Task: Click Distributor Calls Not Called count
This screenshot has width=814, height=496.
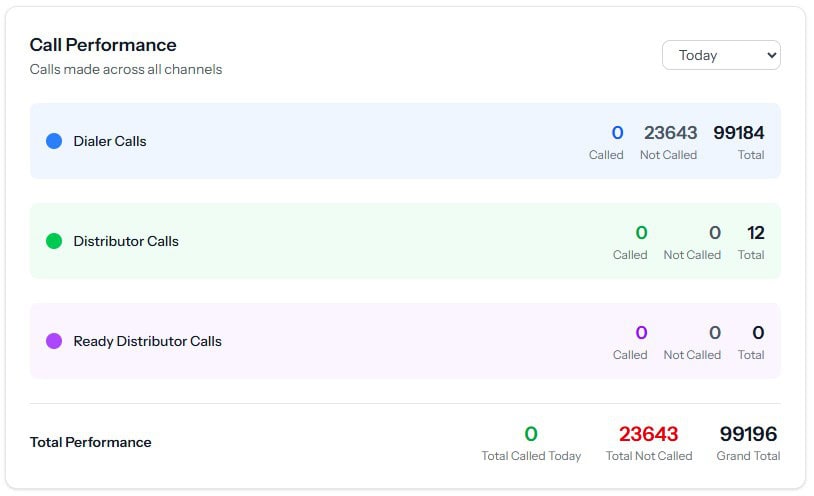Action: pyautogui.click(x=714, y=233)
